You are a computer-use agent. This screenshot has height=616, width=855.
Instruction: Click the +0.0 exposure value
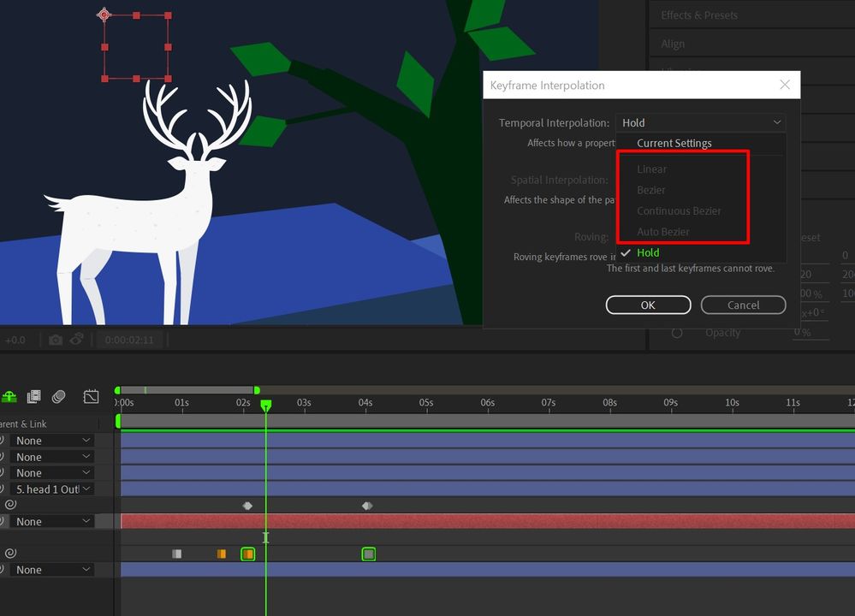tap(15, 340)
